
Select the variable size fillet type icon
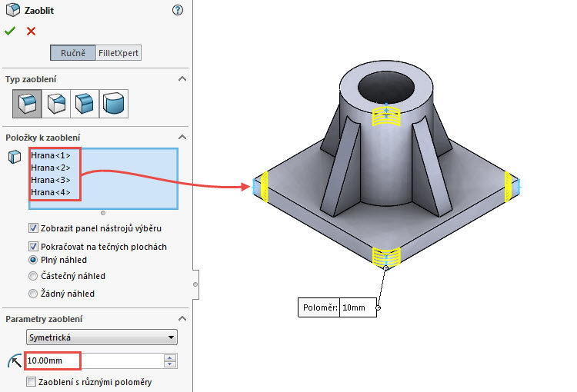click(56, 103)
